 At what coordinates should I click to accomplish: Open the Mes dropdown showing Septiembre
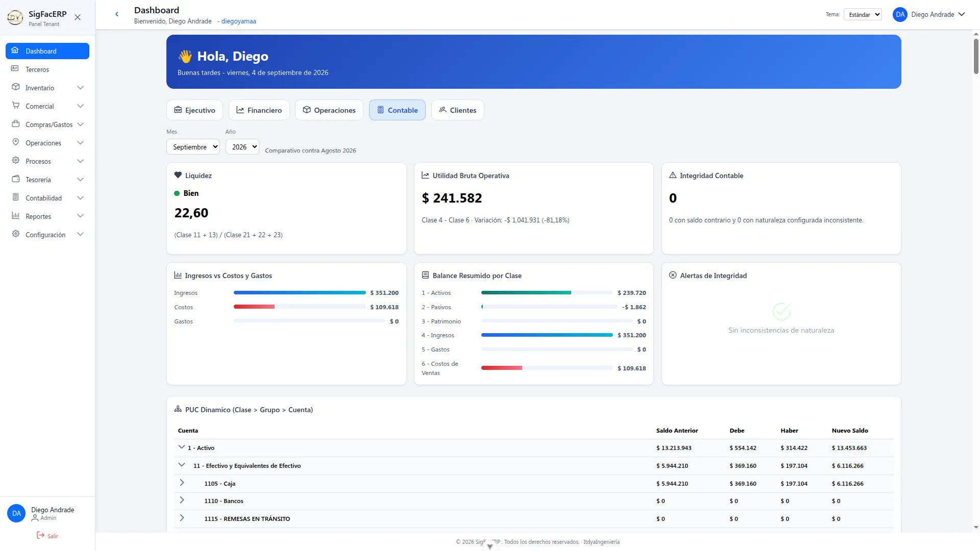193,147
